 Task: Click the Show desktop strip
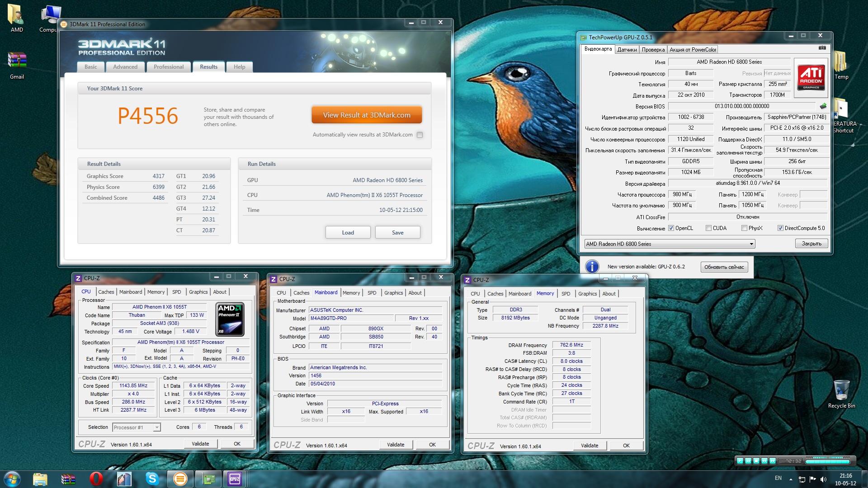(864, 479)
